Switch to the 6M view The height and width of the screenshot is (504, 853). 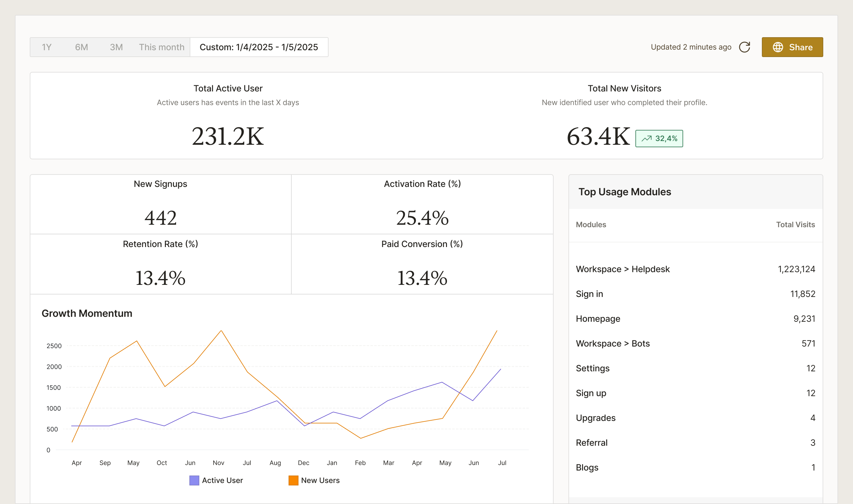tap(82, 47)
